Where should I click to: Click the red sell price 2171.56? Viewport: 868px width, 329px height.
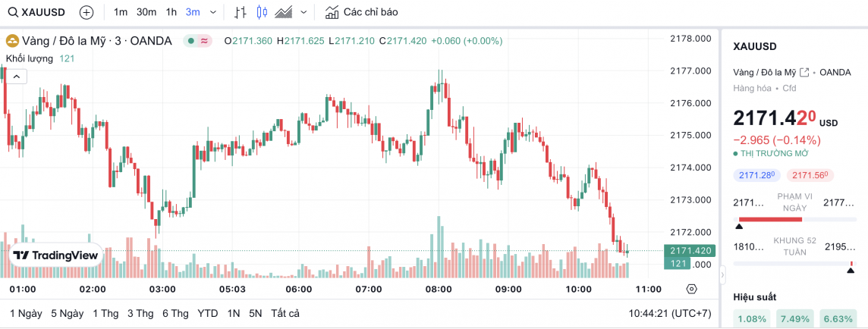[810, 175]
